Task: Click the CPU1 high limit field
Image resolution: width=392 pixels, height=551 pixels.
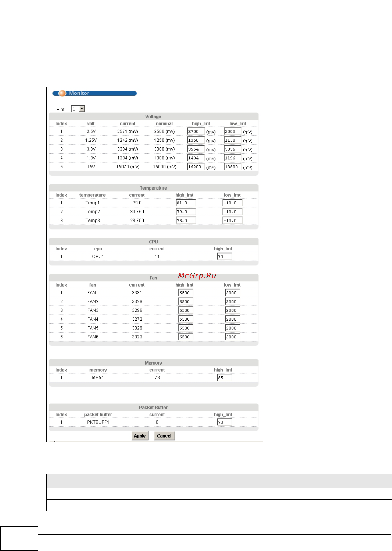Action: coord(224,257)
